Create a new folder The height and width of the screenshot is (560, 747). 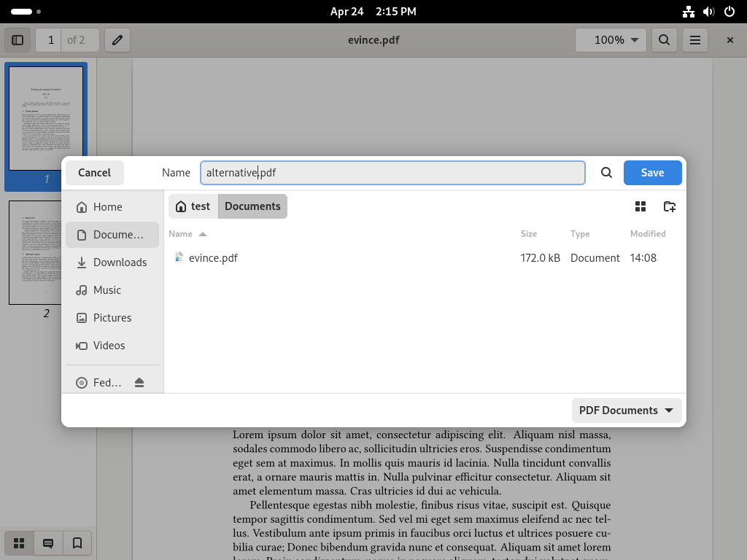[670, 206]
